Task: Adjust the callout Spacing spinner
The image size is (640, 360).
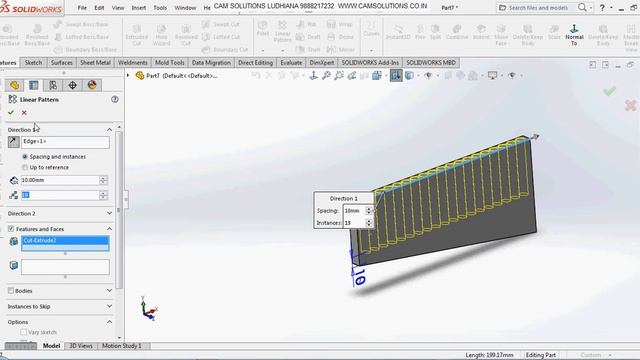Action: 369,211
